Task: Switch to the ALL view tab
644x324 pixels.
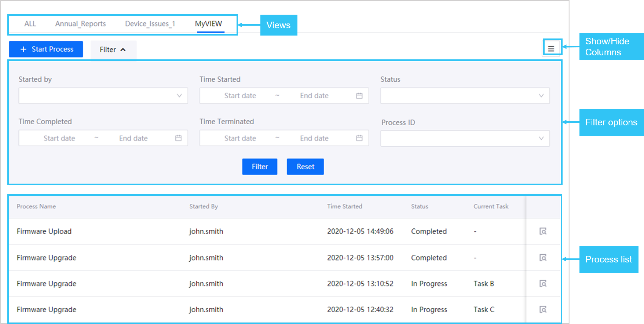Action: coord(30,24)
